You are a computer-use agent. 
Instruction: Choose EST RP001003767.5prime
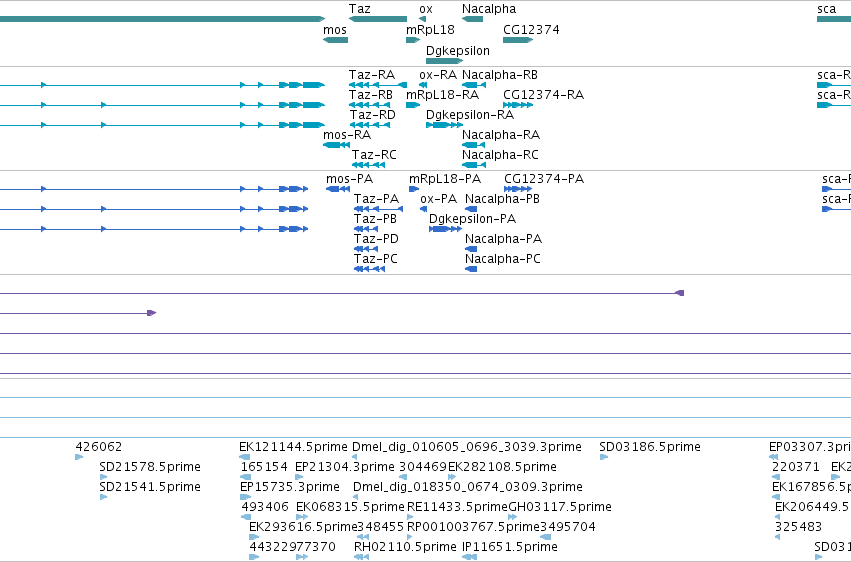click(473, 527)
